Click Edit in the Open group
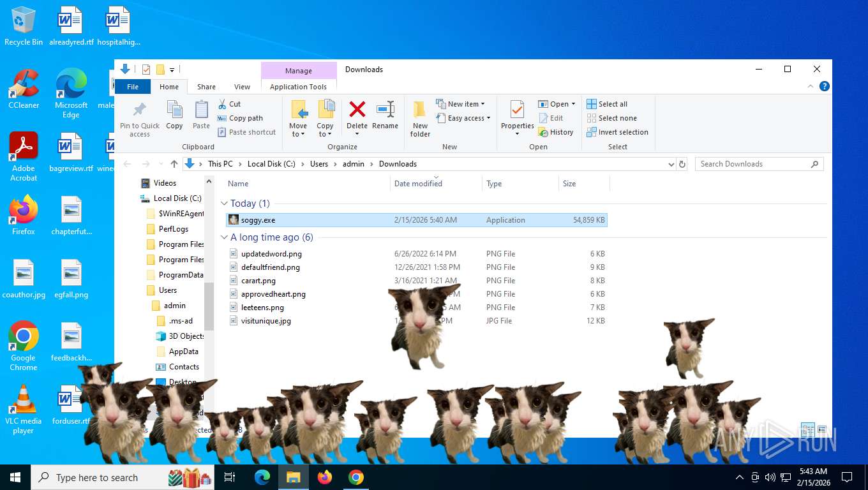The width and height of the screenshot is (868, 490). coord(551,118)
